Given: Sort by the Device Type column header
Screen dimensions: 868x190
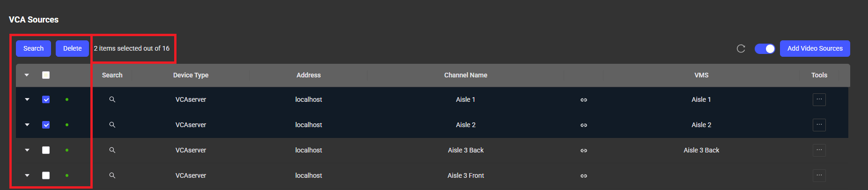Looking at the screenshot, I should click(191, 75).
